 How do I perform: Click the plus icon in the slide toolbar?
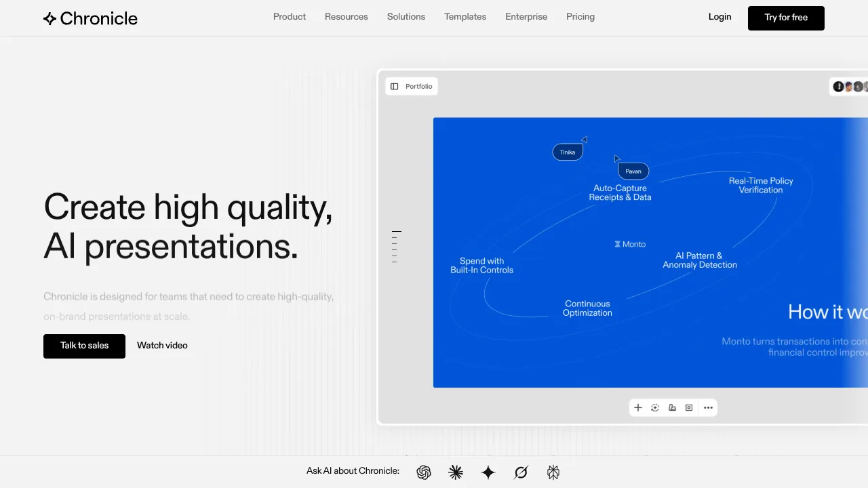click(x=637, y=407)
